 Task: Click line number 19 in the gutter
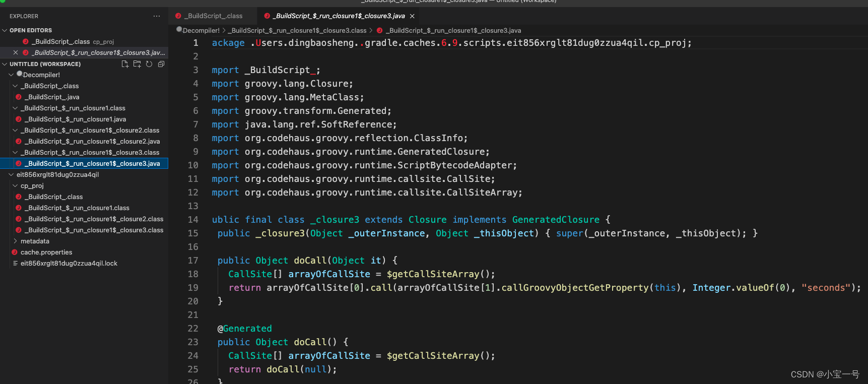click(x=193, y=288)
